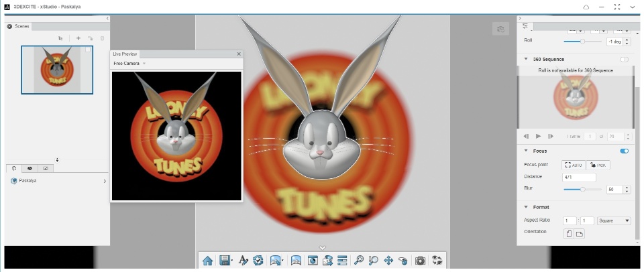
Task: Select the Paskalya tree item
Action: coord(58,181)
